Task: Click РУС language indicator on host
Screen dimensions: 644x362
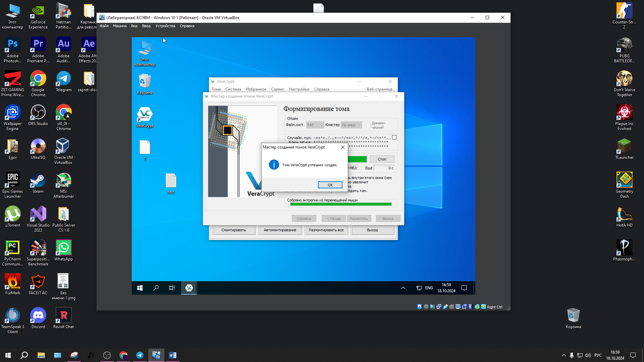Action: pyautogui.click(x=598, y=355)
